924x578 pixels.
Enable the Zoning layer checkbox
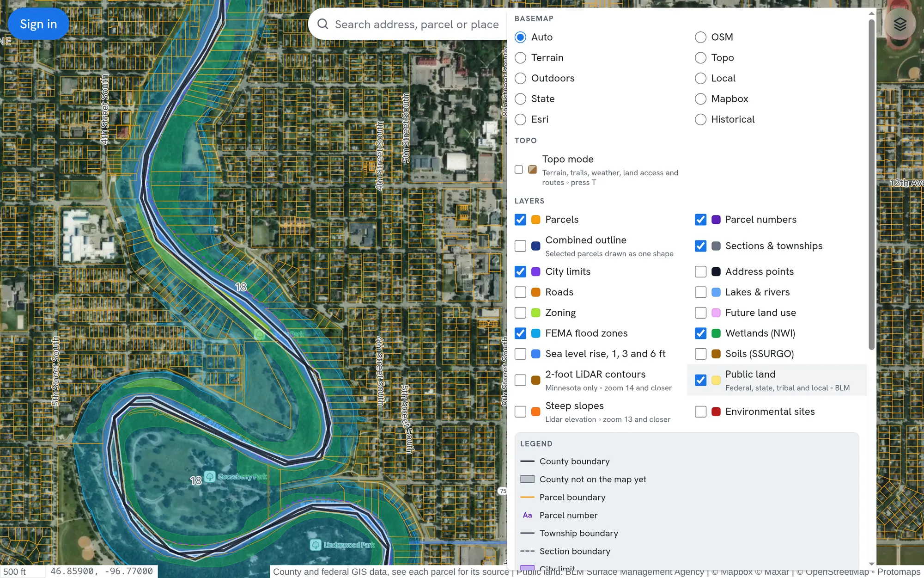pos(520,313)
